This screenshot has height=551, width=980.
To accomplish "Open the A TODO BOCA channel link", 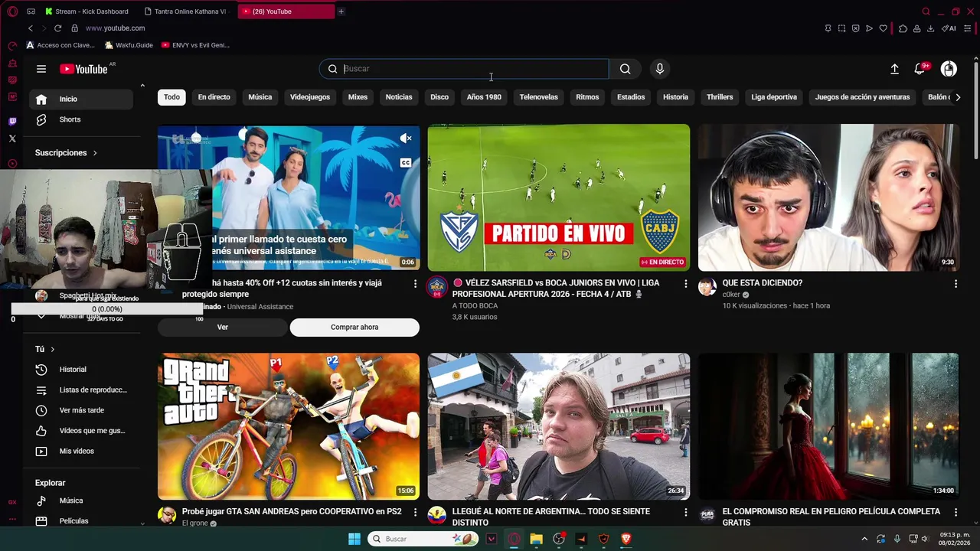I will (x=475, y=306).
